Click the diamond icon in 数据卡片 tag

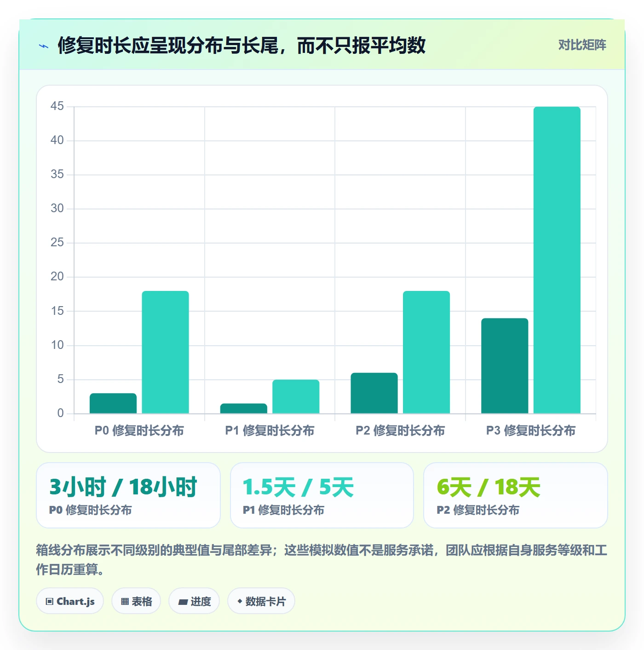coord(240,601)
